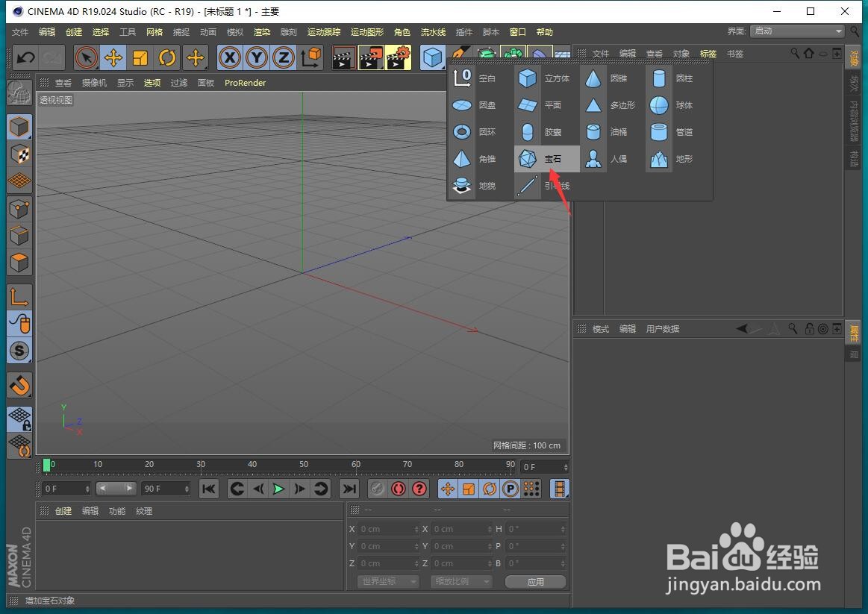Add a 角锥 pyramid object
The height and width of the screenshot is (614, 868).
(x=480, y=159)
